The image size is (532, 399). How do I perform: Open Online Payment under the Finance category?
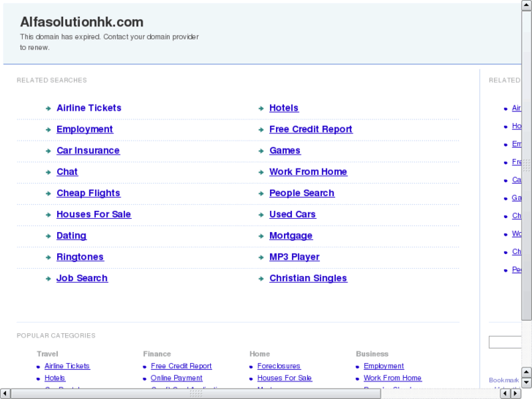[x=176, y=379]
